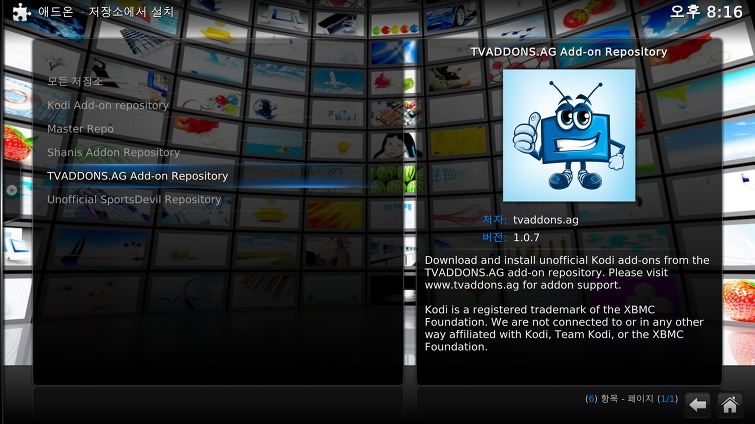Click the 저자 label

[x=495, y=220]
